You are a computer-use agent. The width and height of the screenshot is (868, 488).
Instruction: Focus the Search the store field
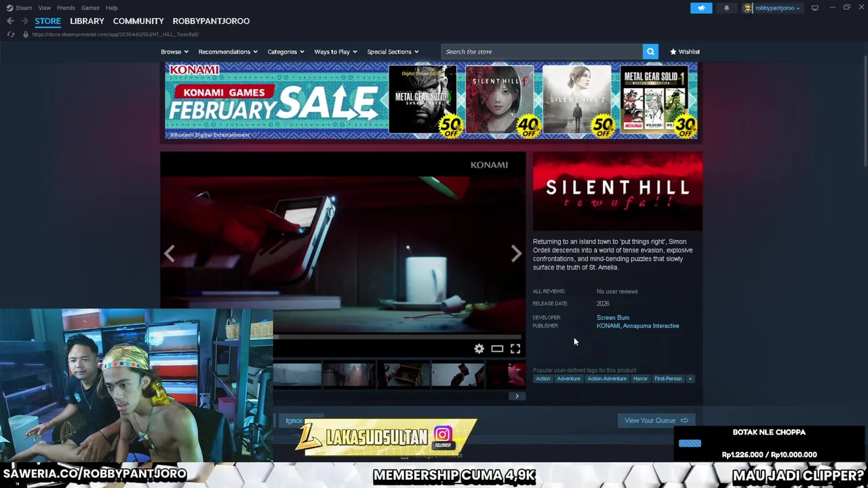[542, 52]
